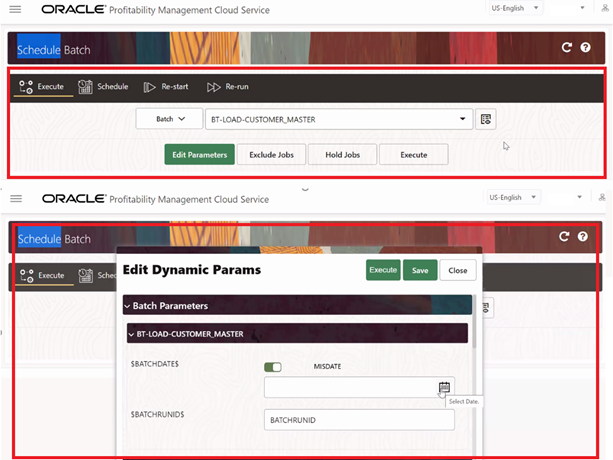This screenshot has height=460, width=613.
Task: Open user dropdown arrow in bottom header
Action: (x=579, y=197)
